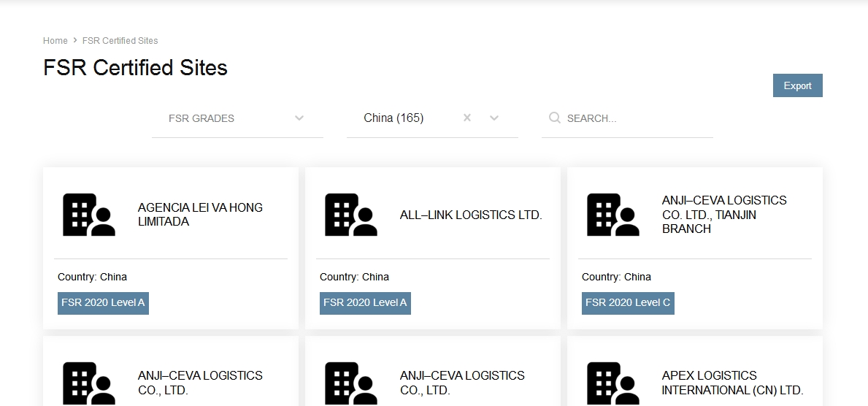Click the All–Link Logistics building icon
The image size is (868, 406).
351,215
